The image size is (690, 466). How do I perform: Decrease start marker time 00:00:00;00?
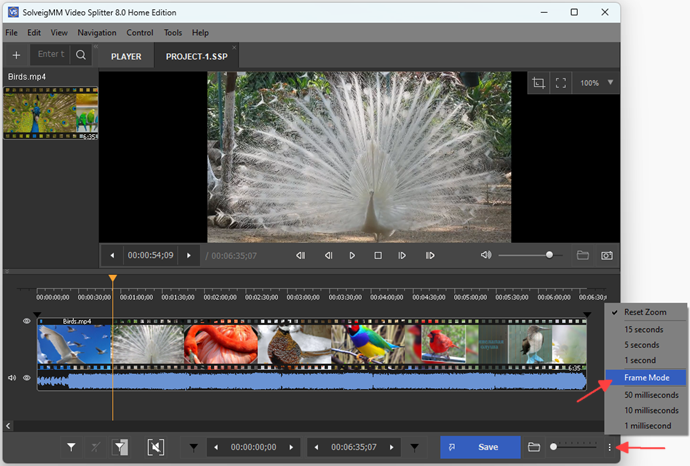[x=216, y=448]
